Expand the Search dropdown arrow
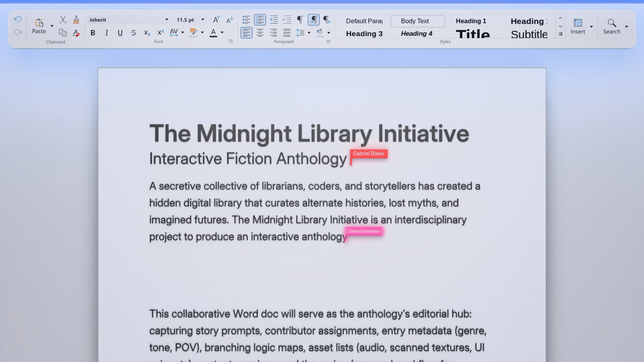 pos(626,27)
